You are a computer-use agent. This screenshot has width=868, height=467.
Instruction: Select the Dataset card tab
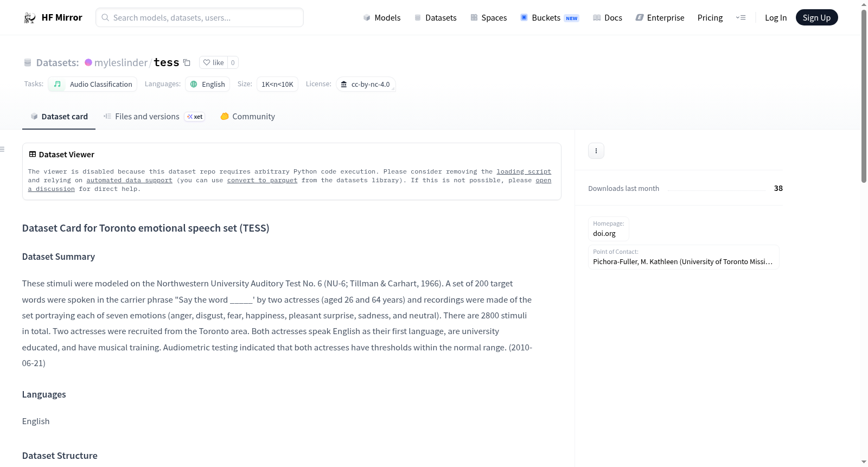(59, 117)
